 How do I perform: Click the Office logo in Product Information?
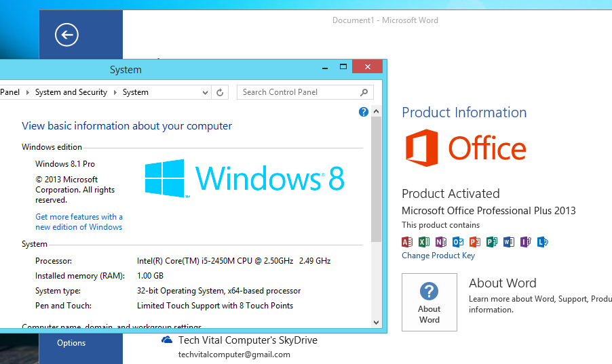tap(466, 148)
